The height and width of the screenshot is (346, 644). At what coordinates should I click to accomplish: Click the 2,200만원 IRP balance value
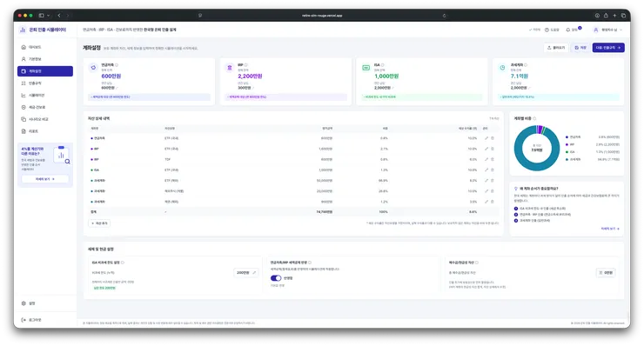pos(250,77)
